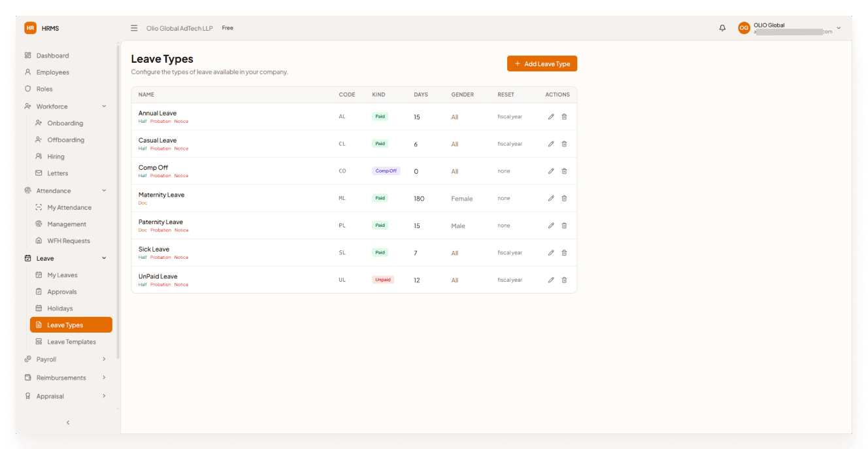This screenshot has height=449, width=868.
Task: Delete the Casual Leave entry
Action: coord(564,144)
